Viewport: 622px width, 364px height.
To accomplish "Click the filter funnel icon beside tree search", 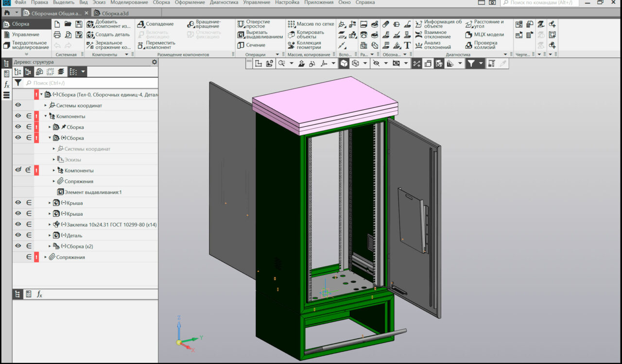I will point(18,83).
